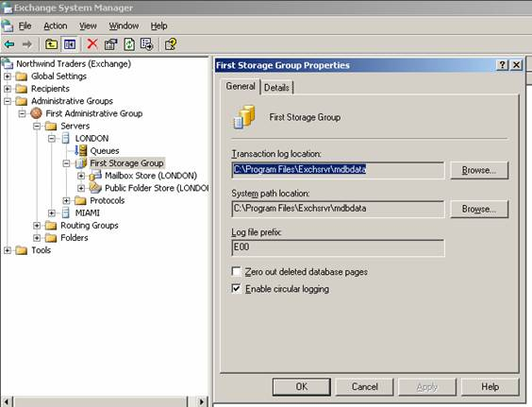This screenshot has height=407, width=532.
Task: Click the Exchange System Manager title icon
Action: coord(7,8)
